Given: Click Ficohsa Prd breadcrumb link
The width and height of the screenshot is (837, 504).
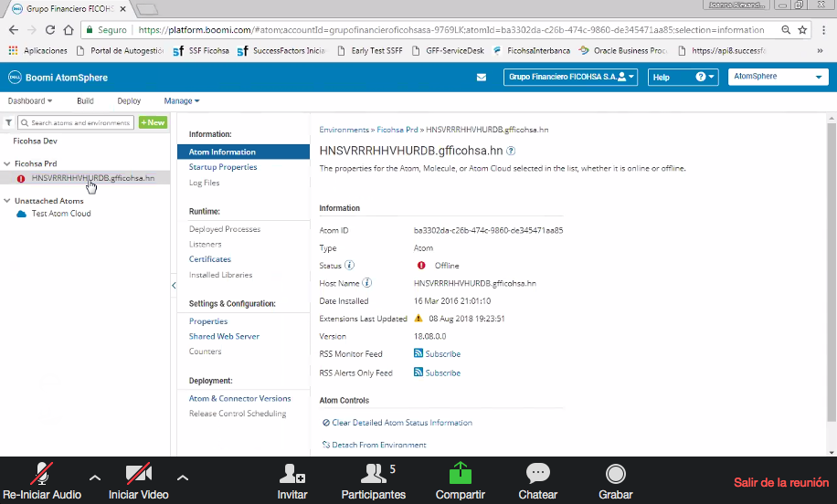Looking at the screenshot, I should tap(397, 130).
